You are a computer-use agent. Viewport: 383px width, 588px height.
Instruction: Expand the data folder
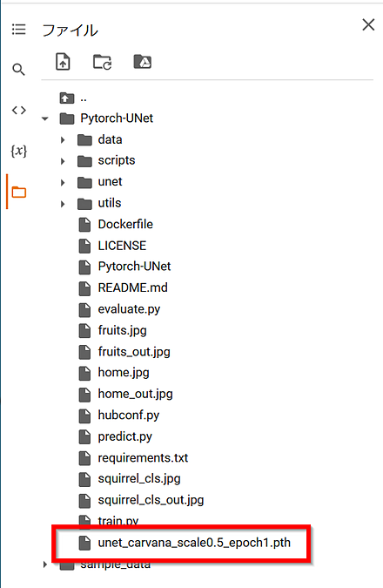[x=63, y=140]
